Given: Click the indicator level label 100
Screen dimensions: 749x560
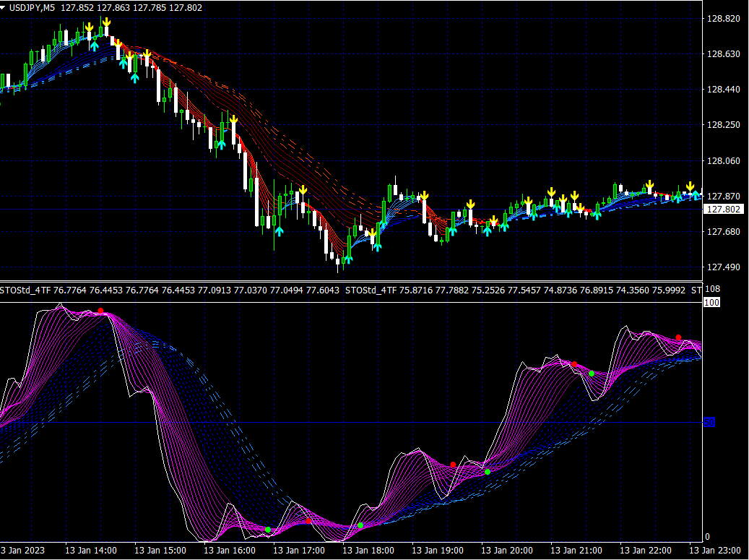Looking at the screenshot, I should coord(711,303).
